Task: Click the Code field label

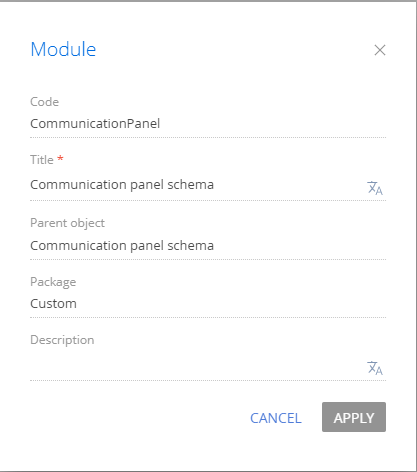Action: pyautogui.click(x=44, y=102)
